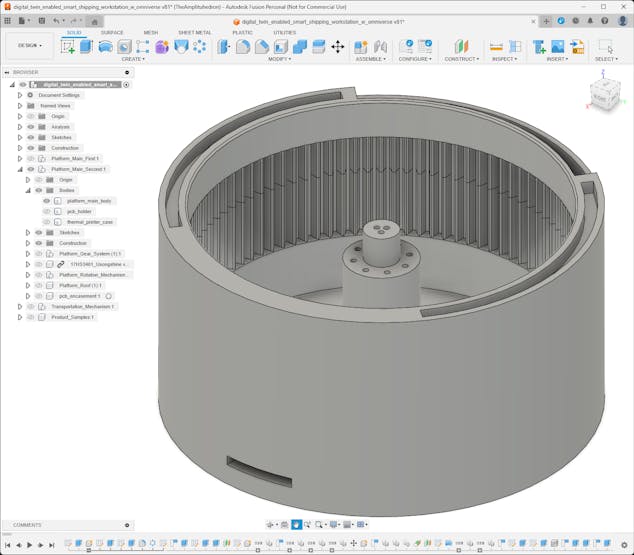Show the thermal_printer_case body
Image resolution: width=634 pixels, height=555 pixels.
tap(46, 222)
